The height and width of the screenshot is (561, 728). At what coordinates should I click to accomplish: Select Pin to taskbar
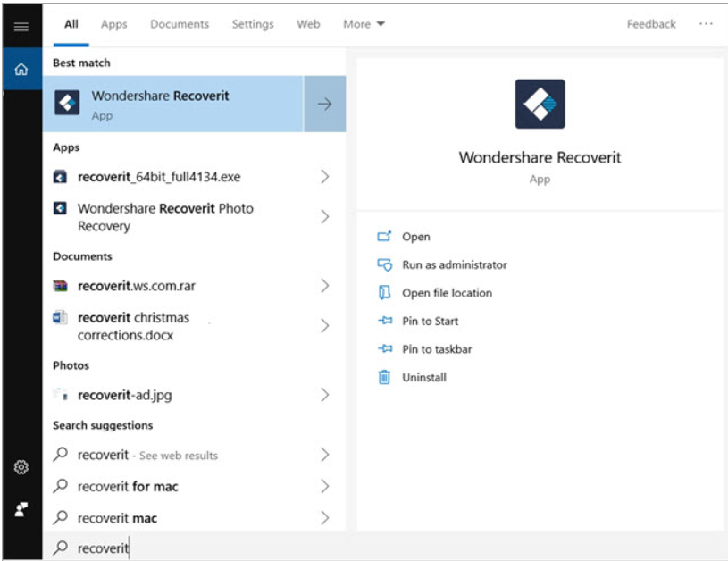pyautogui.click(x=437, y=349)
